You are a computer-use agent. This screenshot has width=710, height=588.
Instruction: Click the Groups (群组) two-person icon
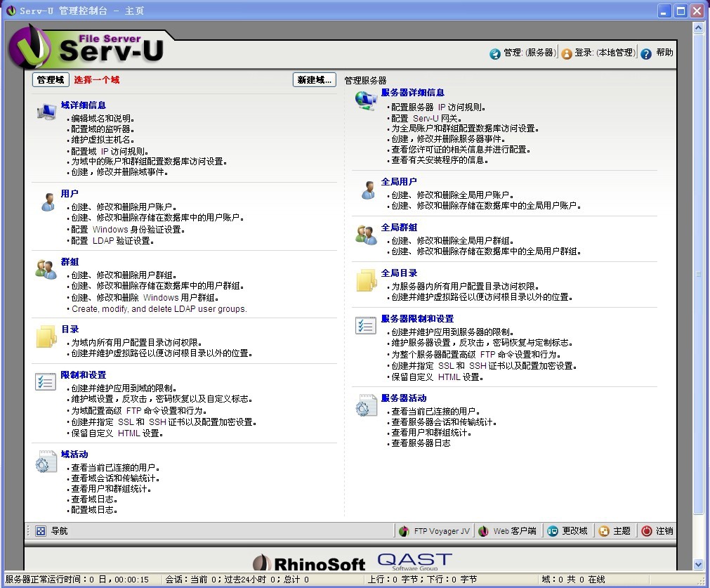click(46, 269)
